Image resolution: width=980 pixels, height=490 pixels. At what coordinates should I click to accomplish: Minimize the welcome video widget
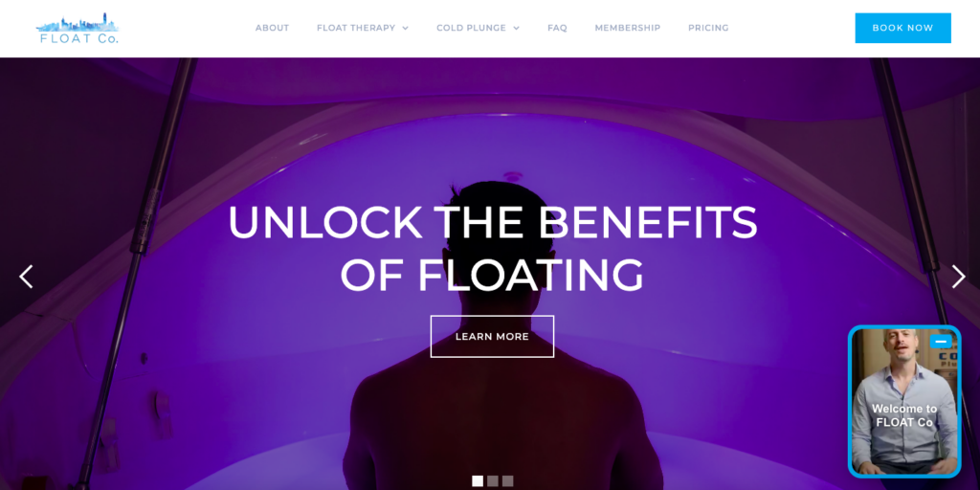point(941,342)
